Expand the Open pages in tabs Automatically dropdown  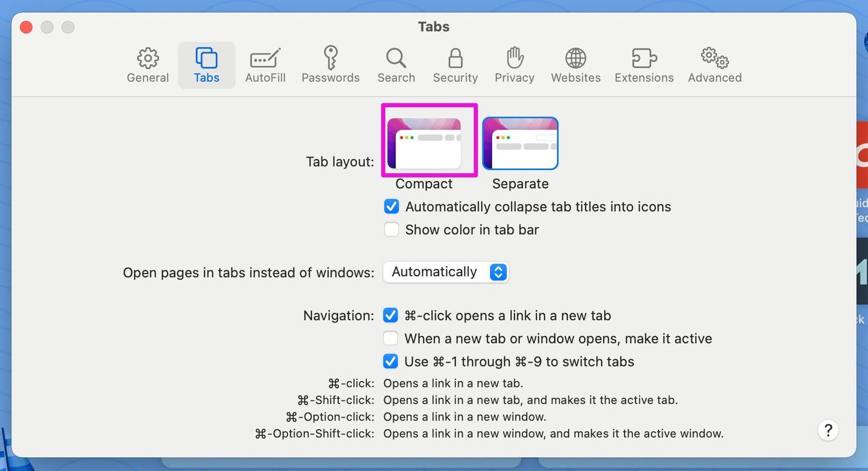pyautogui.click(x=446, y=272)
